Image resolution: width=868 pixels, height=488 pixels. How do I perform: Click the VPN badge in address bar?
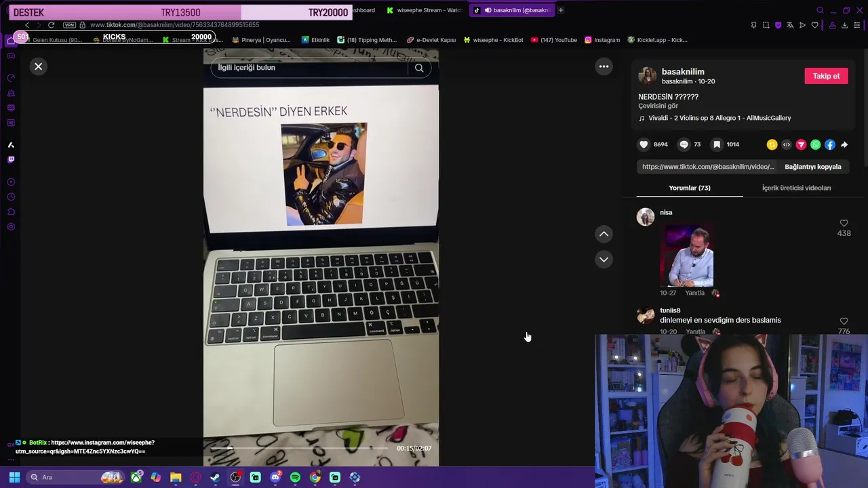69,25
